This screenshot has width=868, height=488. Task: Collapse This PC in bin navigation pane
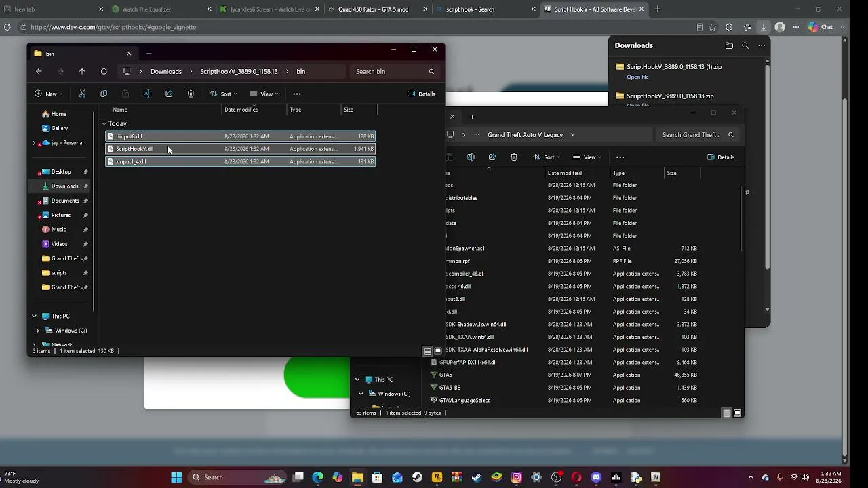(x=34, y=316)
